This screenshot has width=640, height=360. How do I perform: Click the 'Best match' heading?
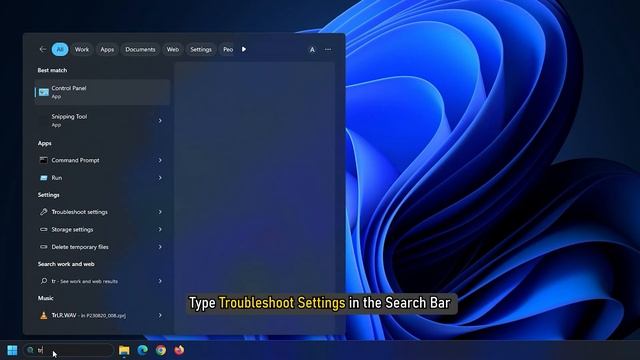52,70
